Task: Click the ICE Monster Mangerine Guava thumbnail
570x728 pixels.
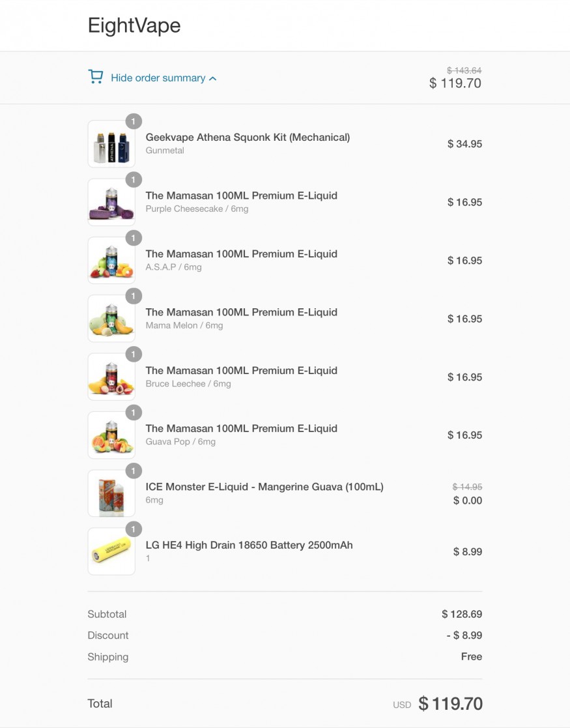Action: [x=111, y=493]
